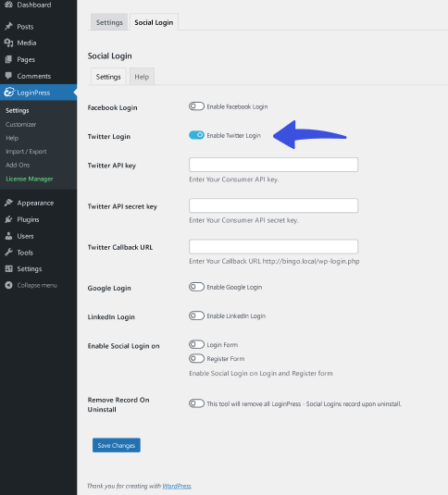Click the Posts pushpin icon
448x495 pixels.
click(8, 26)
